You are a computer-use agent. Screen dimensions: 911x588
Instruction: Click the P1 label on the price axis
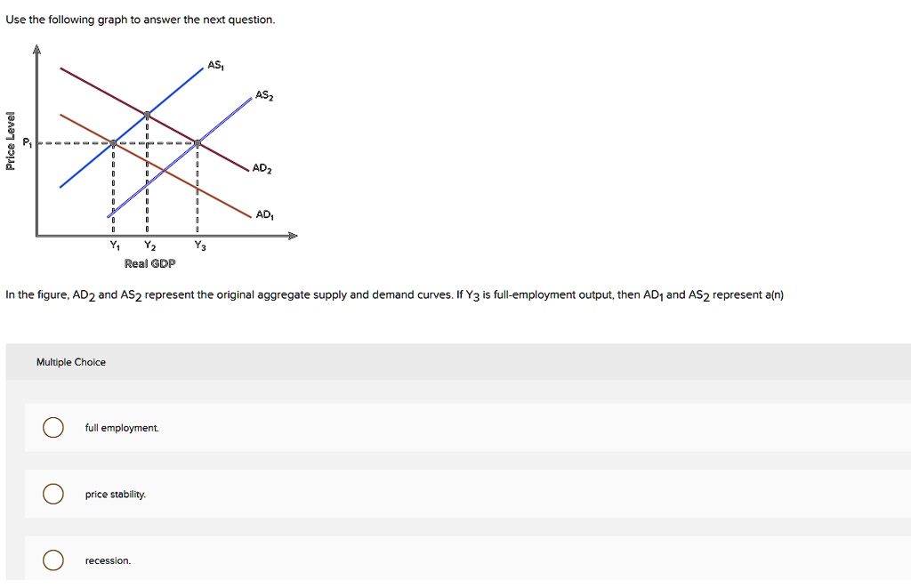pos(25,141)
